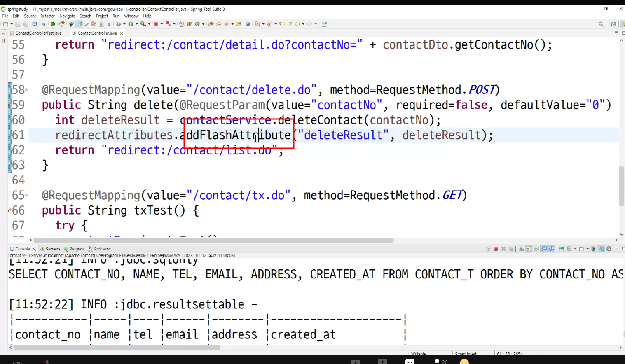
Task: Click the Pin Console icon
Action: tap(562, 249)
